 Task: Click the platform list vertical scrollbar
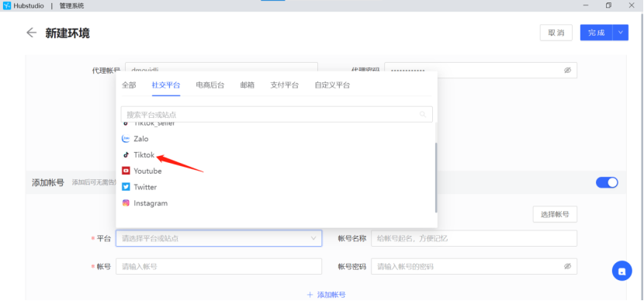[435, 178]
